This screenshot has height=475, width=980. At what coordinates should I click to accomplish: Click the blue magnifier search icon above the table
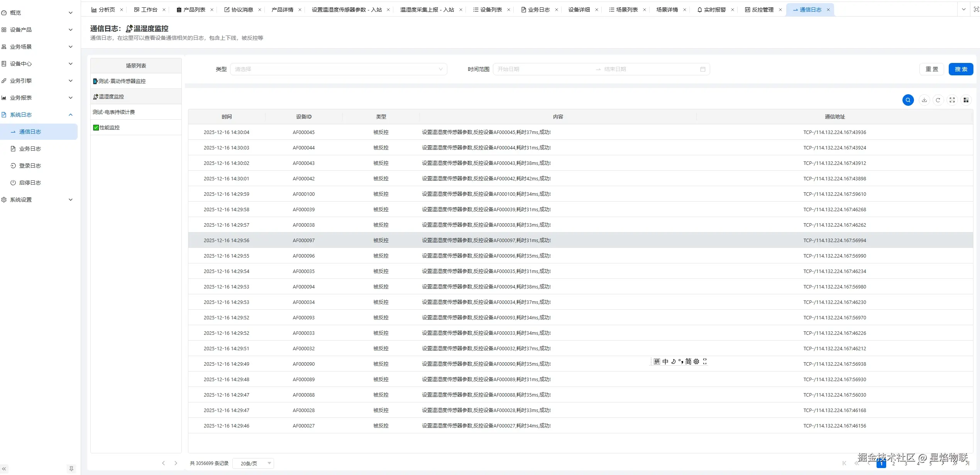(908, 100)
